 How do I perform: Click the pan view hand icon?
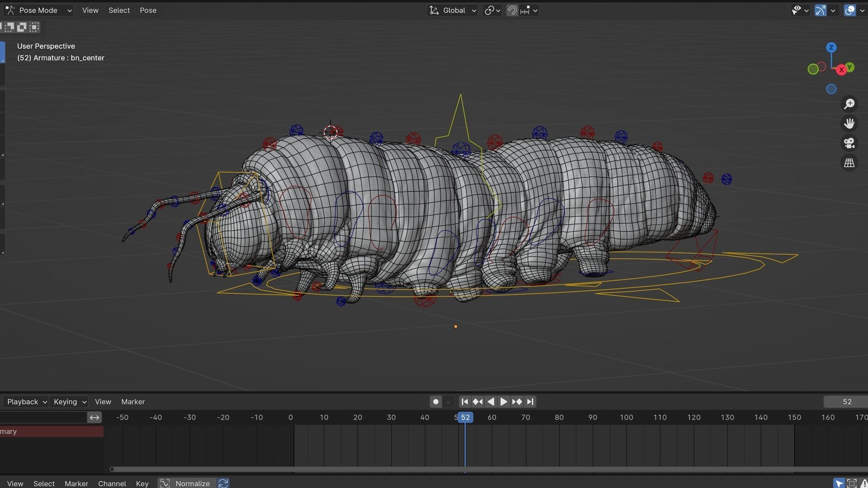(849, 123)
